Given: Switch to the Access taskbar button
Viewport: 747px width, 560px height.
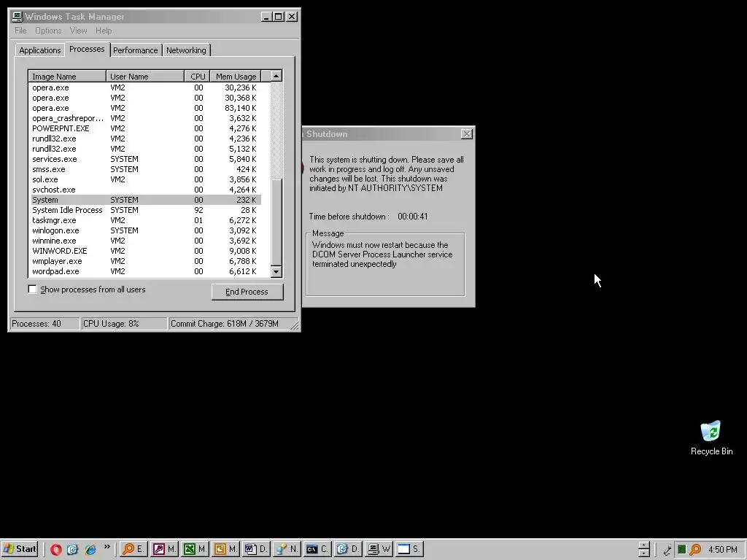Looking at the screenshot, I should pos(164,549).
